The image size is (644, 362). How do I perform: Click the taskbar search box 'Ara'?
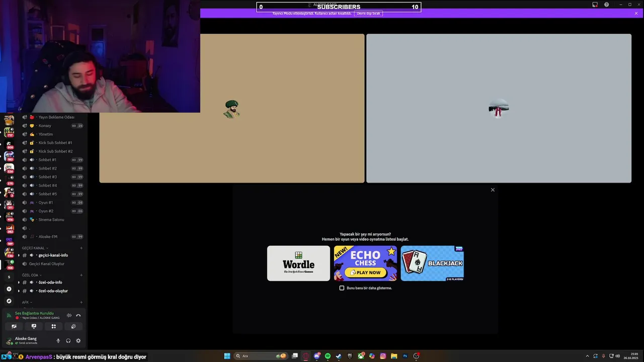point(261,356)
